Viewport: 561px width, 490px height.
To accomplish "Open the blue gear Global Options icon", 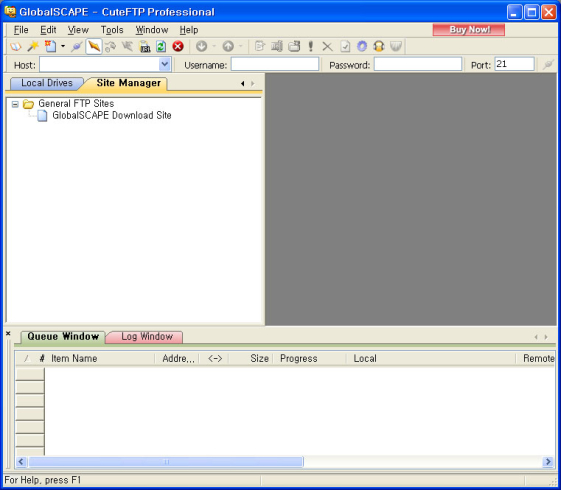I will pyautogui.click(x=362, y=46).
